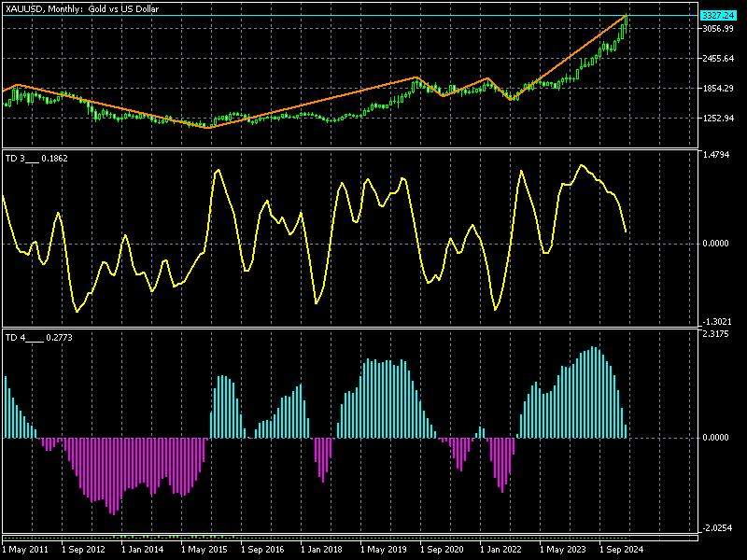Viewport: 747px width, 560px height.
Task: Select the orange zigzag trend line
Action: (312, 102)
